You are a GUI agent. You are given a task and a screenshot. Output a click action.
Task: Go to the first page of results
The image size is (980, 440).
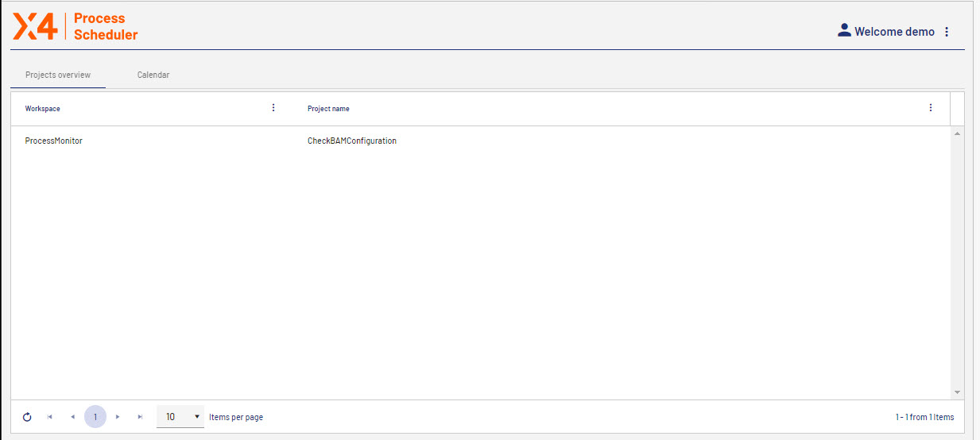(x=50, y=417)
